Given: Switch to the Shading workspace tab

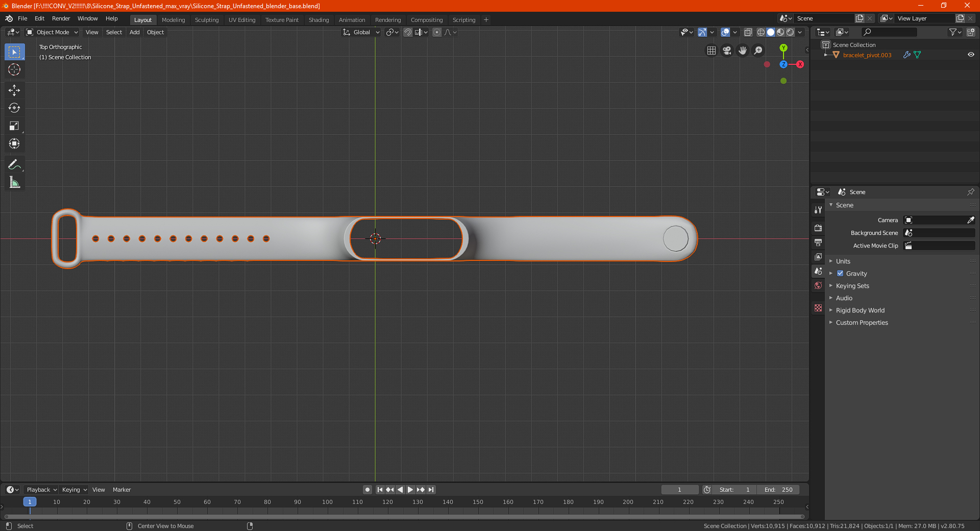Looking at the screenshot, I should [x=318, y=20].
